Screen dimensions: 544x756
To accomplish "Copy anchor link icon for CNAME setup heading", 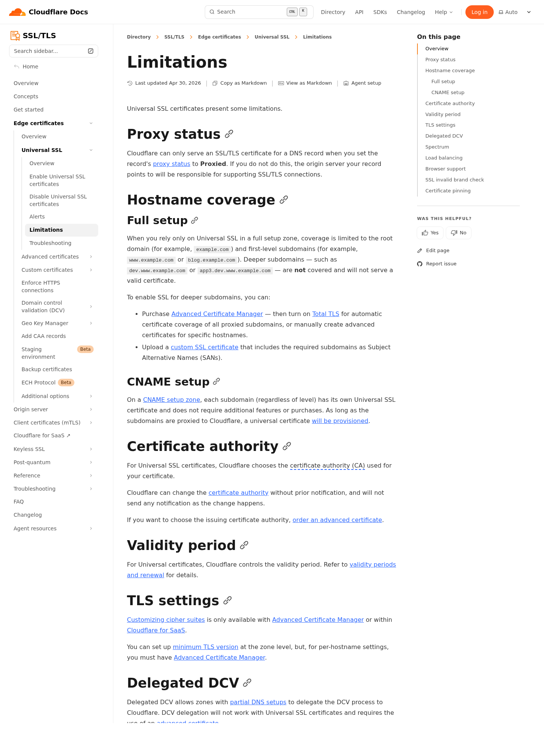I will coord(216,381).
